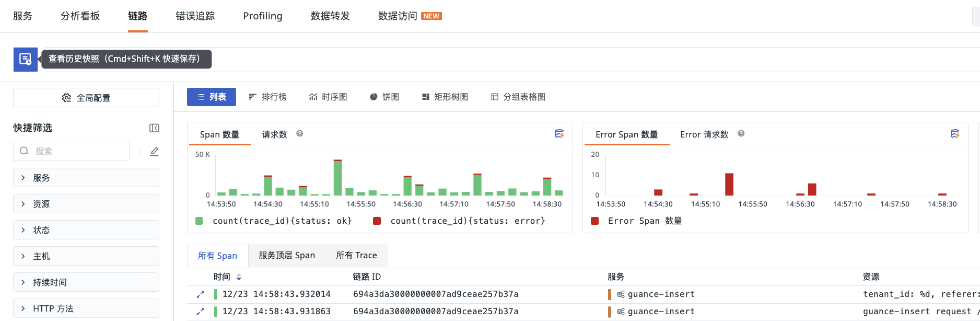Click guance-insert service icon in first row
980x321 pixels.
(621, 294)
